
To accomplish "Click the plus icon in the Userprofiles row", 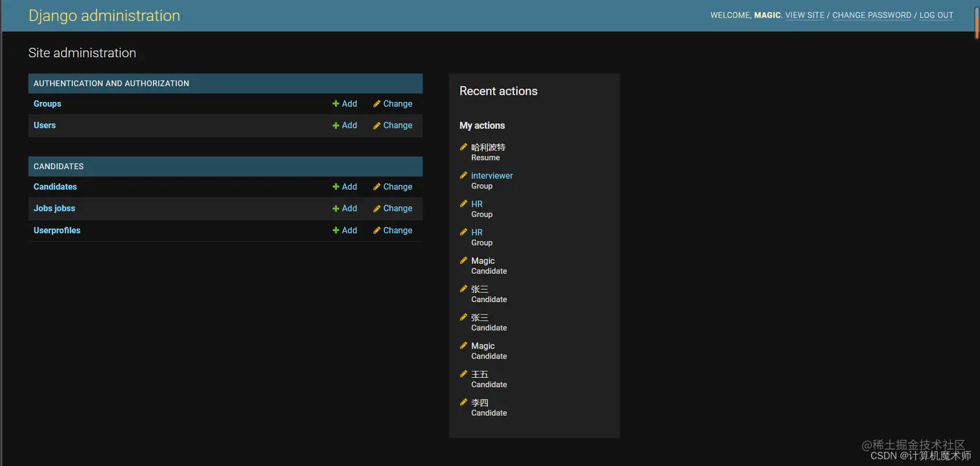I will 336,231.
